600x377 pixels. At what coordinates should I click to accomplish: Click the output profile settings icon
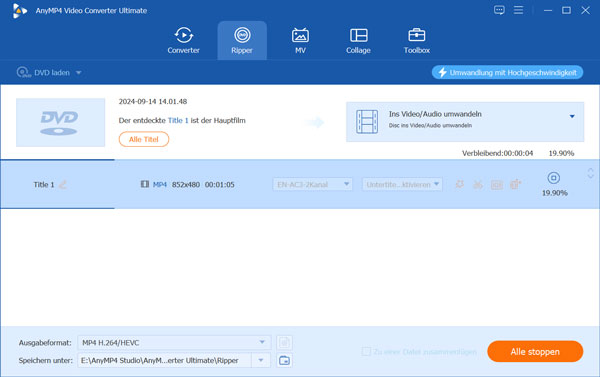[x=284, y=343]
